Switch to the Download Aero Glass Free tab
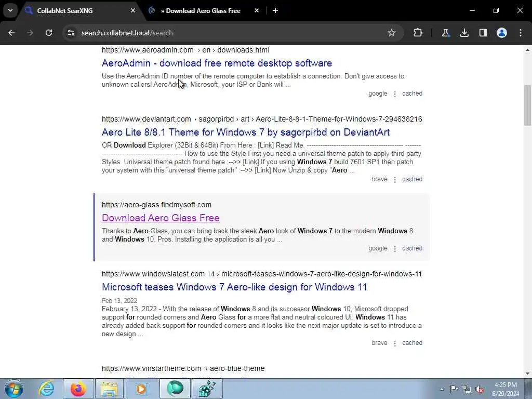 [204, 10]
